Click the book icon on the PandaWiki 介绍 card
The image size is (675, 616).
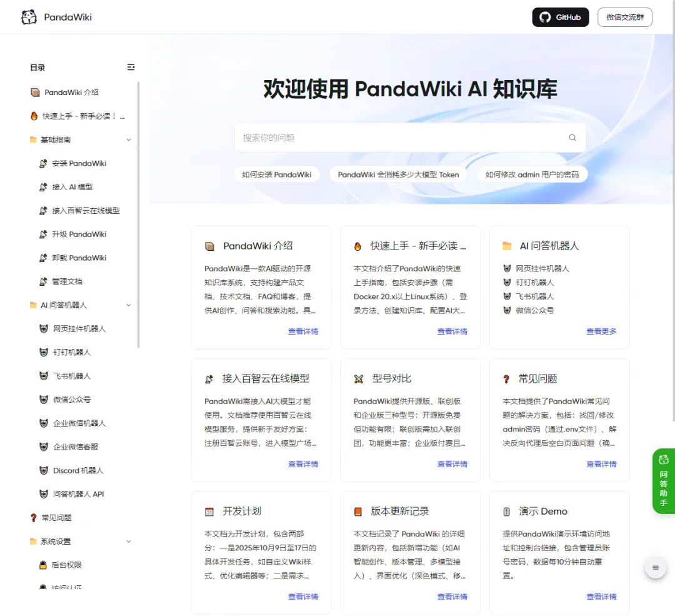[211, 246]
